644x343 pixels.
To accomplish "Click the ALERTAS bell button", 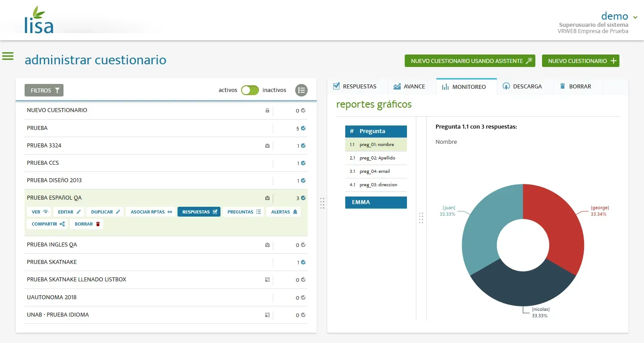I will coord(284,212).
